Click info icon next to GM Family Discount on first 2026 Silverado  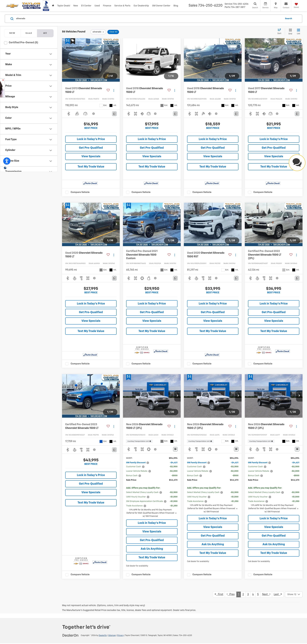pos(148,463)
